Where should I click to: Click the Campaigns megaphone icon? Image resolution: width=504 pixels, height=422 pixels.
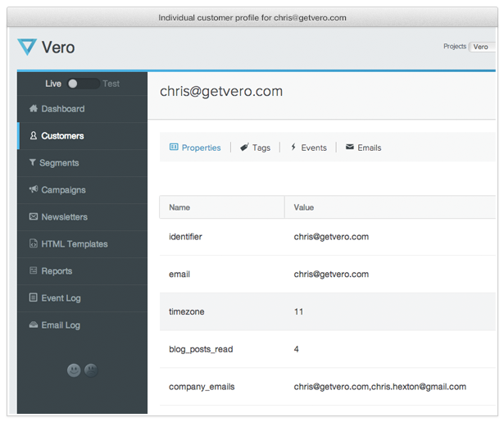[x=33, y=190]
